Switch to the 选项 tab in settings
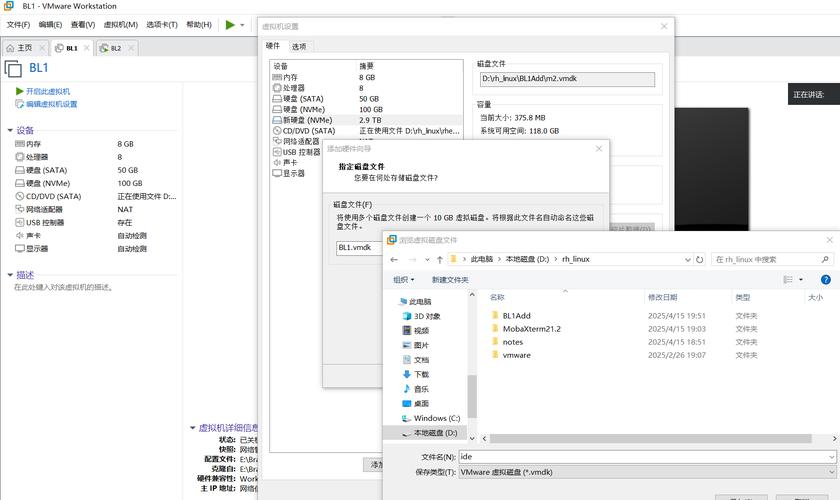This screenshot has width=840, height=500. click(x=299, y=46)
